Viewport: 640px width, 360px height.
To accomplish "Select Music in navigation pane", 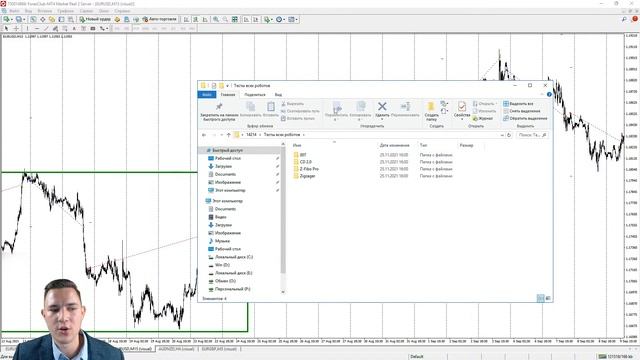I will pyautogui.click(x=222, y=241).
